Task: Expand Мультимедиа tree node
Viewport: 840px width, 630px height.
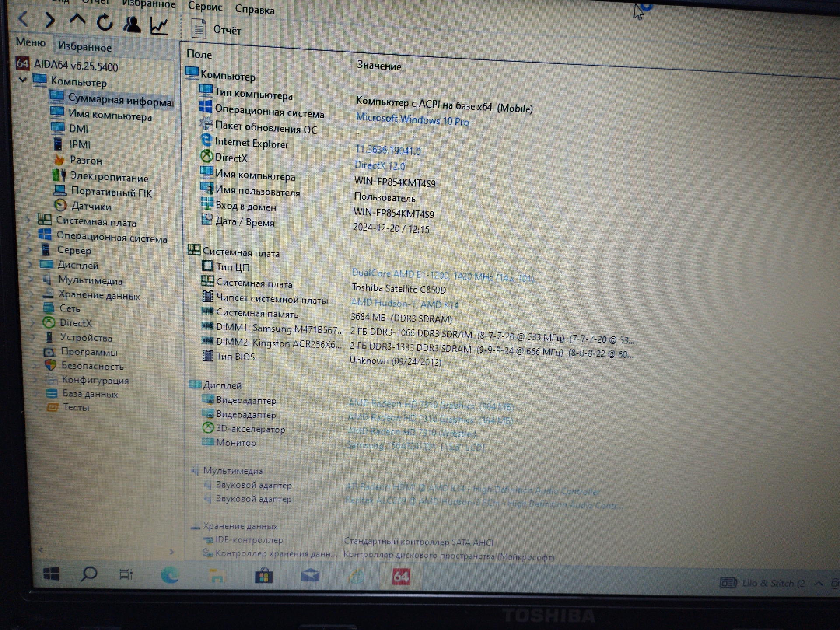Action: (31, 279)
